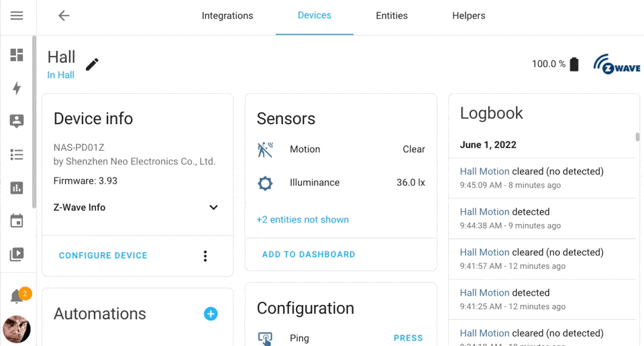644x346 pixels.
Task: Open the device three-dot overflow menu
Action: pos(205,256)
